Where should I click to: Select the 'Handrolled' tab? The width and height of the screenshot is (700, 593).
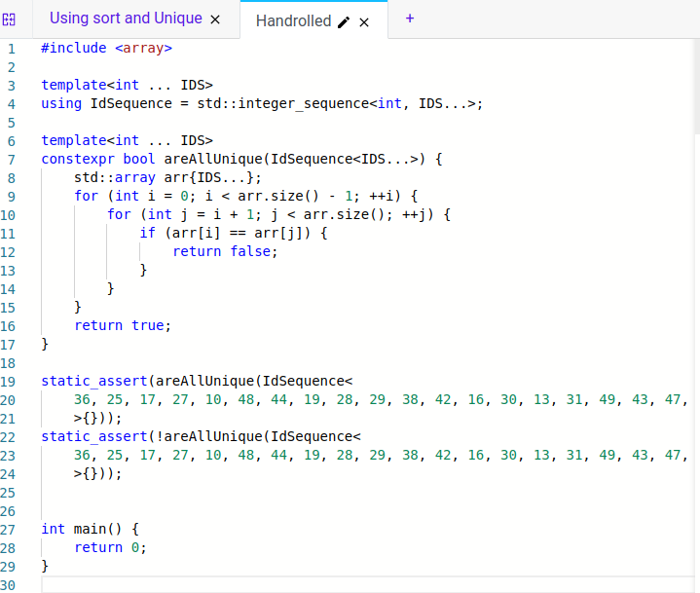coord(293,21)
